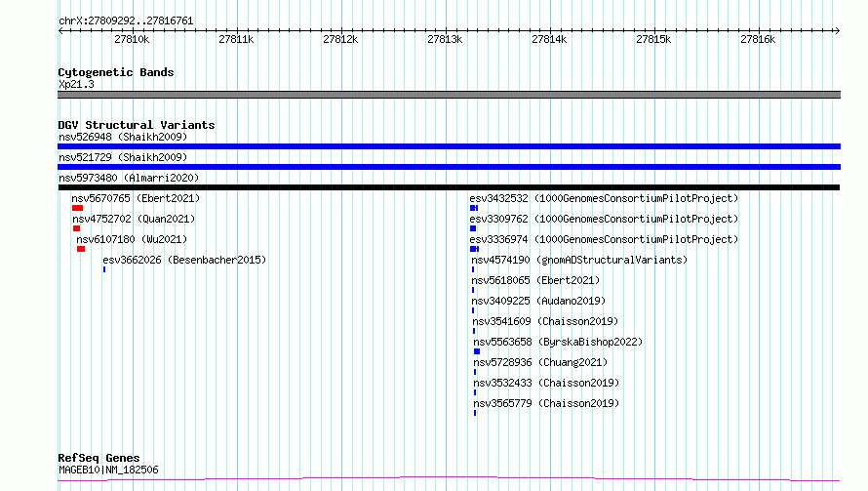The width and height of the screenshot is (868, 491).
Task: Click the nsv5973480 (Almarri2020) variant label
Action: [x=129, y=178]
